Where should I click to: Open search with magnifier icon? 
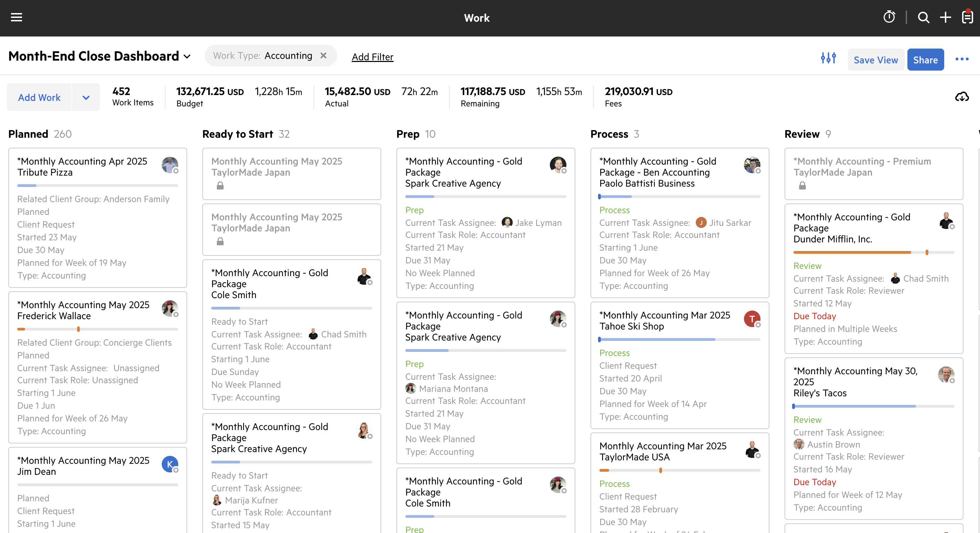923,18
